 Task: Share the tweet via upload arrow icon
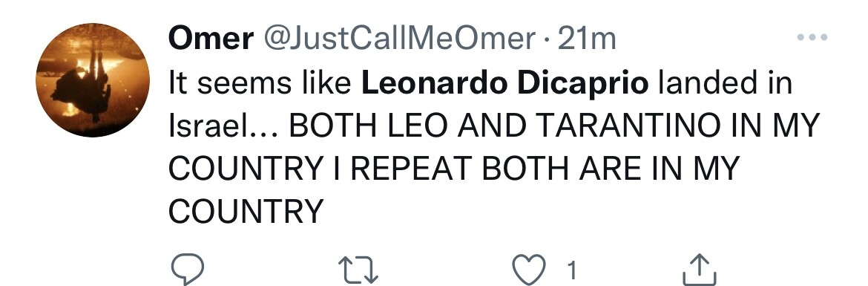700,270
